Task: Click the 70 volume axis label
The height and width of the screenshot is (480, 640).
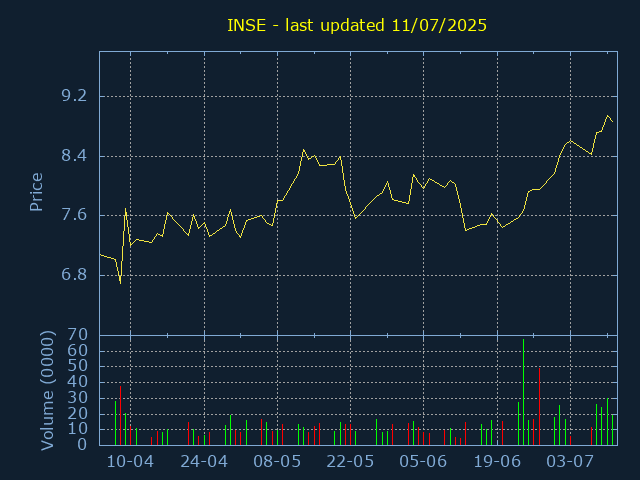Action: (x=78, y=335)
